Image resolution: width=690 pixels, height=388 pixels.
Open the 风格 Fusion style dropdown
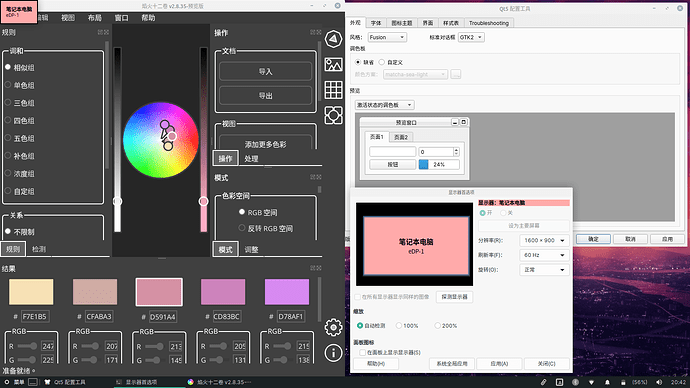[387, 37]
